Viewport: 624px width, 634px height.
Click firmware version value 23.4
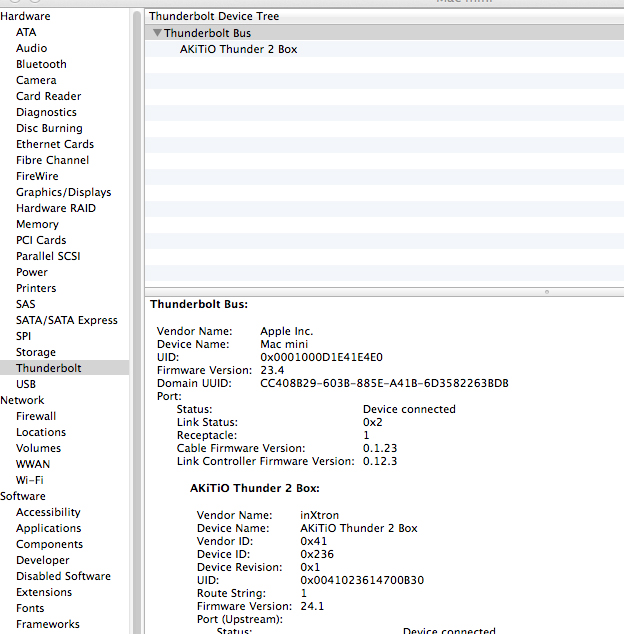272,370
